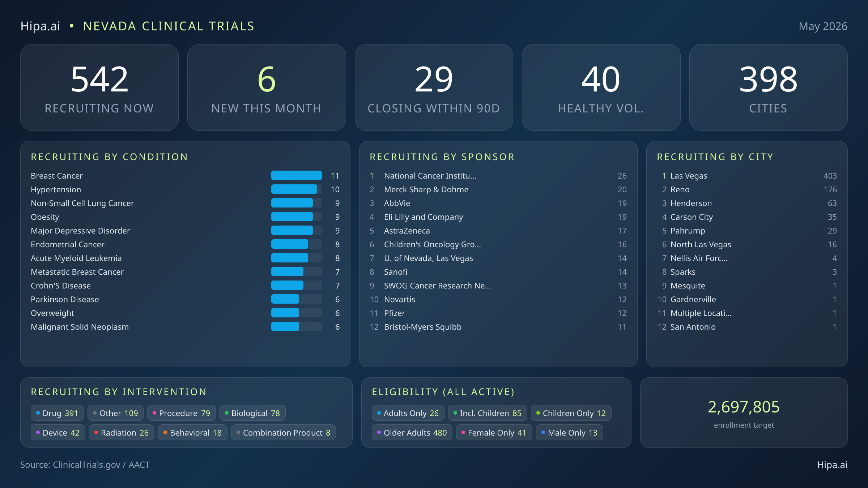
Task: Click the Hypertension progress bar
Action: pyautogui.click(x=296, y=189)
